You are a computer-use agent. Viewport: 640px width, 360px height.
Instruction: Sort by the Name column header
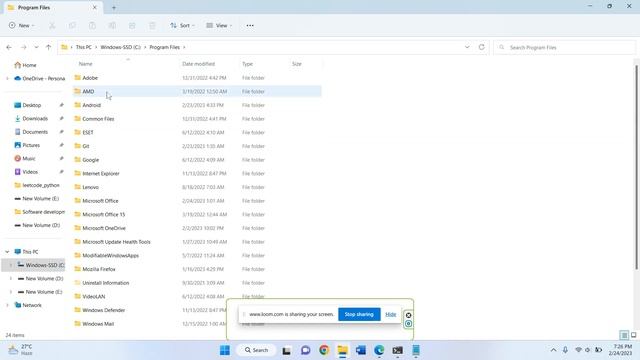(86, 64)
